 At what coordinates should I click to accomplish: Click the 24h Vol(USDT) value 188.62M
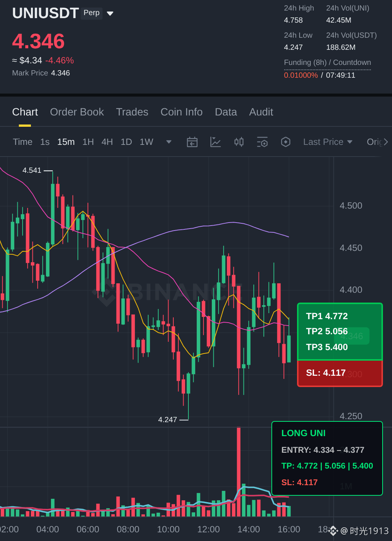[x=341, y=47]
